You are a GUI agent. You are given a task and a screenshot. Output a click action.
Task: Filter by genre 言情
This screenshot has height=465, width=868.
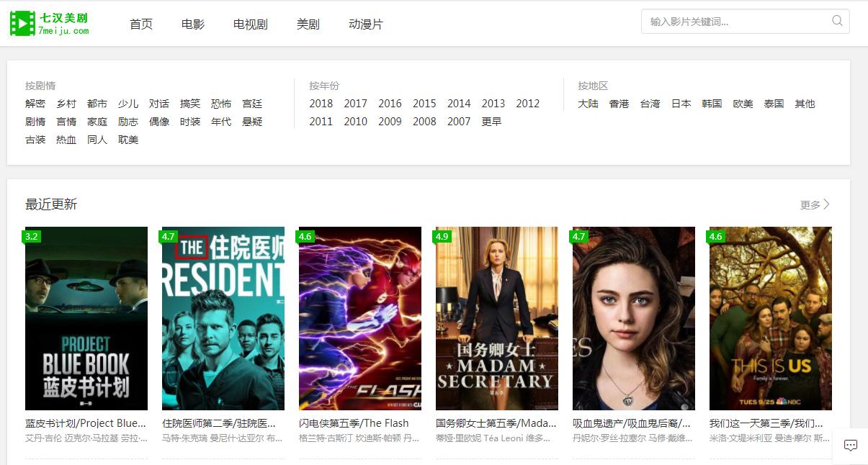coord(66,122)
